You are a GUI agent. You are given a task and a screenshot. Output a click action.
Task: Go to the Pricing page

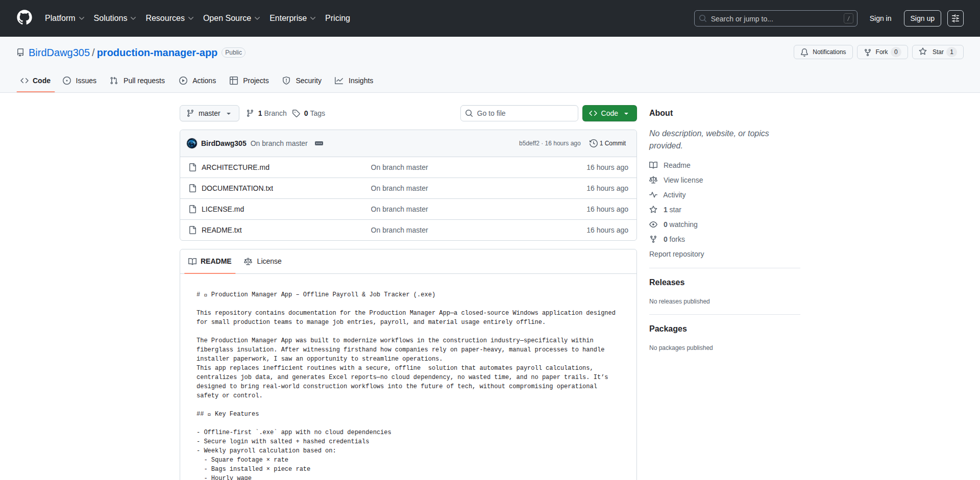click(337, 18)
